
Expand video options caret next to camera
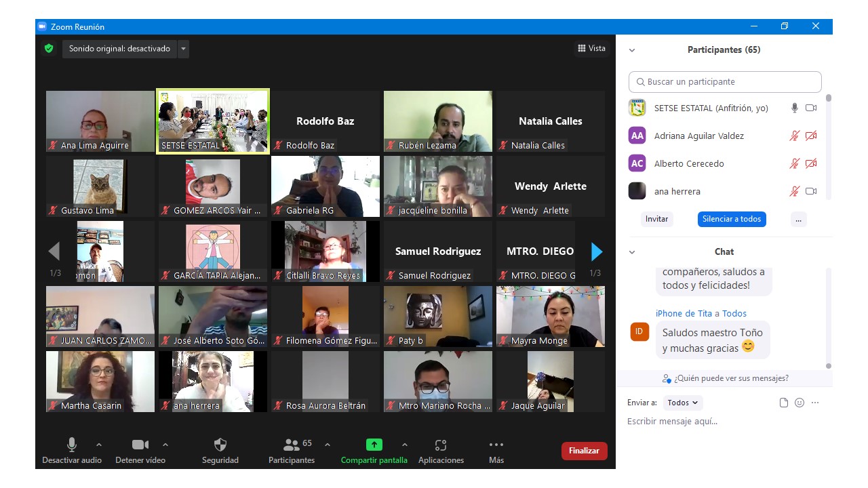165,445
